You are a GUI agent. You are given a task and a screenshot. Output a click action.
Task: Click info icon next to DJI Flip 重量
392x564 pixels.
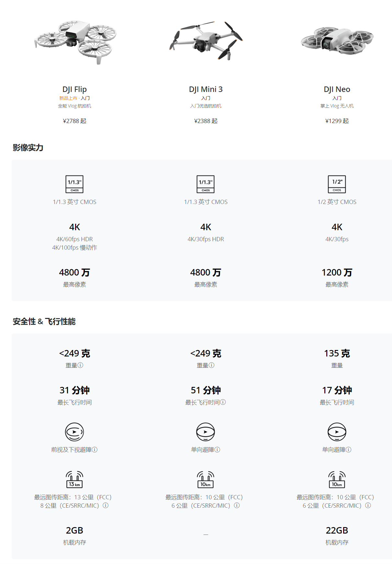[81, 365]
